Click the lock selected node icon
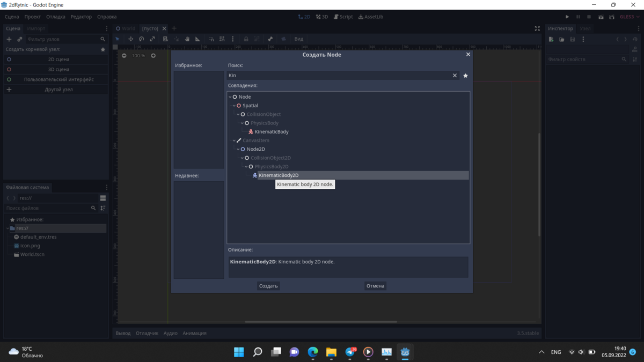Screen dimensions: 644x362 click(x=246, y=39)
